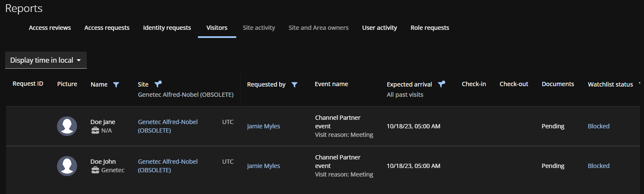The width and height of the screenshot is (644, 194).
Task: Open the Access requests tab
Action: point(107,28)
